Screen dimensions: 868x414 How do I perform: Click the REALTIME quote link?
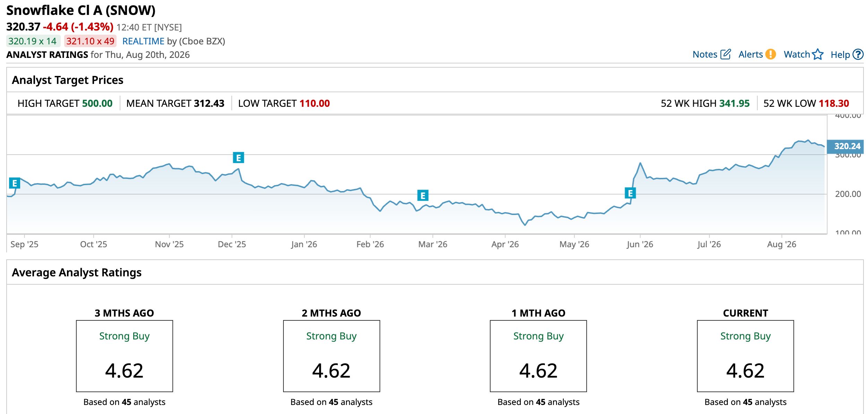pyautogui.click(x=143, y=41)
